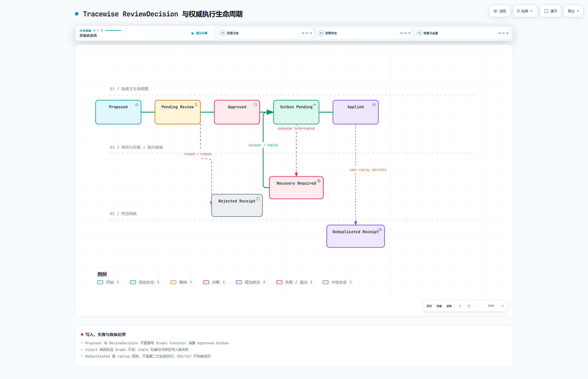Toggle the 地图 map mode
This screenshot has width=588, height=379.
coord(439,306)
